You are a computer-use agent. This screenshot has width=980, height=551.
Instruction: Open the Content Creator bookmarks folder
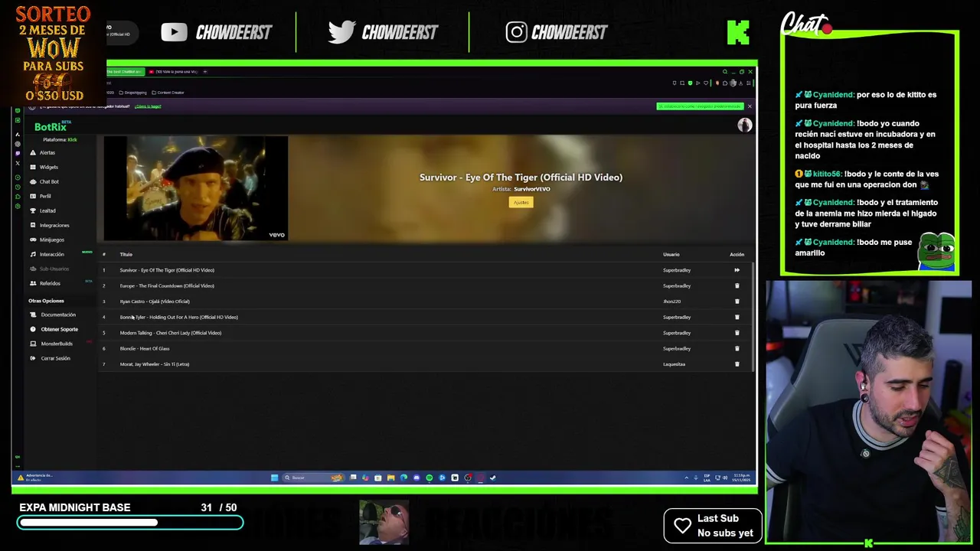click(168, 93)
